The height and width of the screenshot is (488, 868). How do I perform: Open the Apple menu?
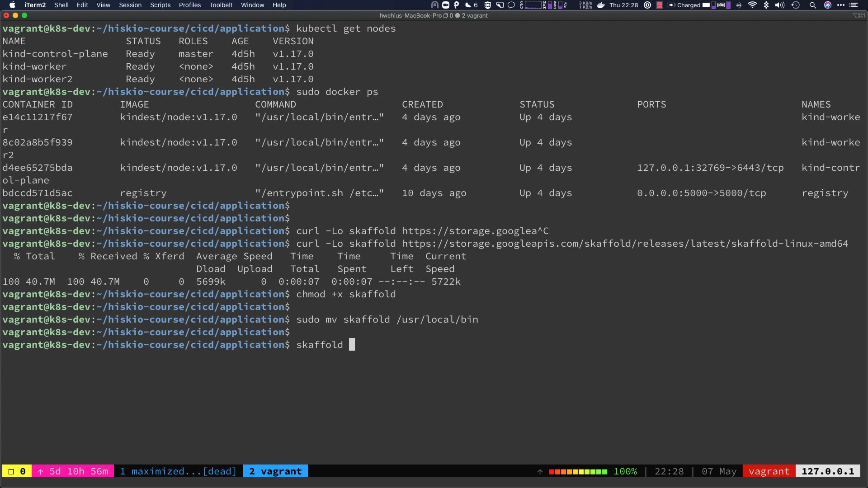pyautogui.click(x=12, y=5)
